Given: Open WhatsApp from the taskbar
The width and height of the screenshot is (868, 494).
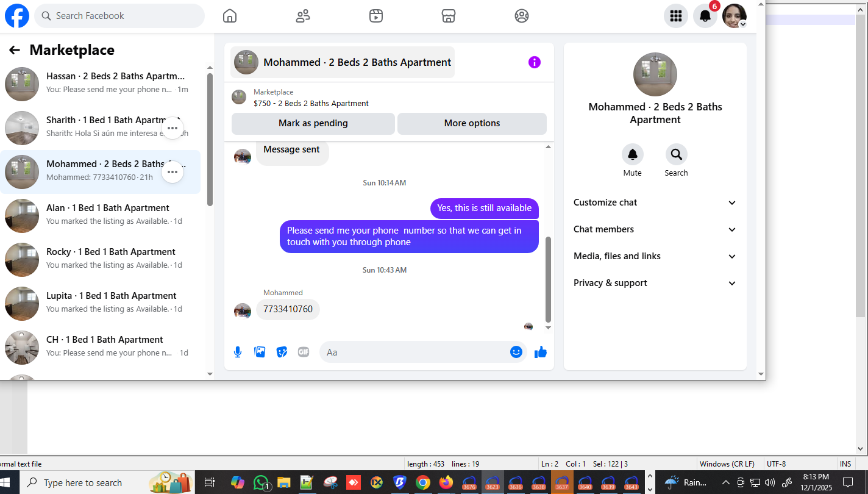Looking at the screenshot, I should tap(262, 483).
